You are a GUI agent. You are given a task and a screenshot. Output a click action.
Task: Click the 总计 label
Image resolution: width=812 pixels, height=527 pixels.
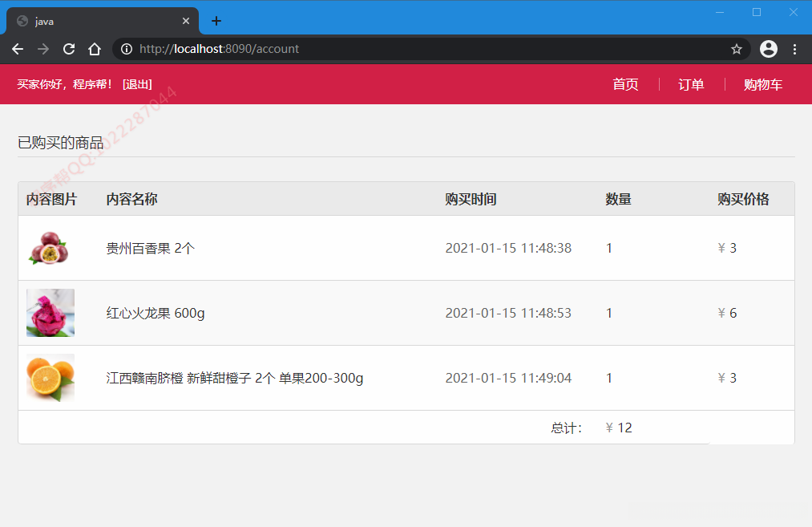click(566, 428)
